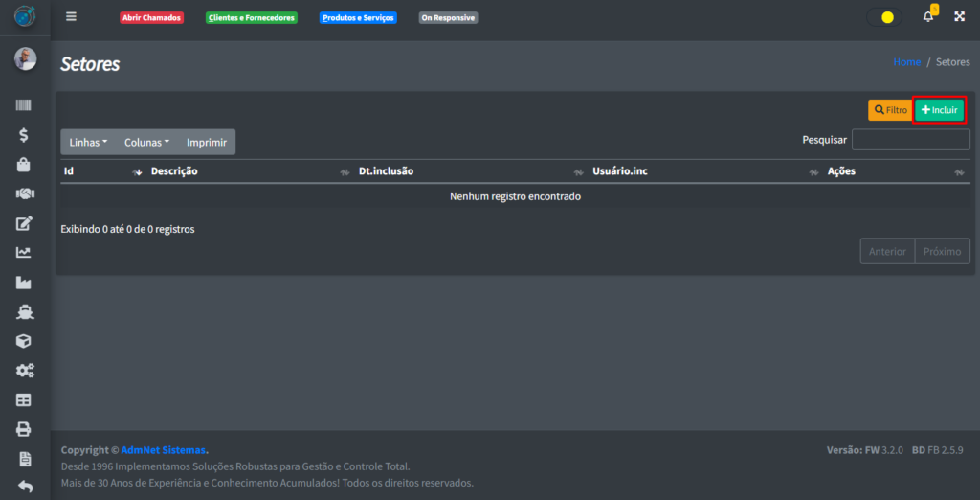980x500 pixels.
Task: Toggle the dark/light theme switch
Action: point(884,17)
